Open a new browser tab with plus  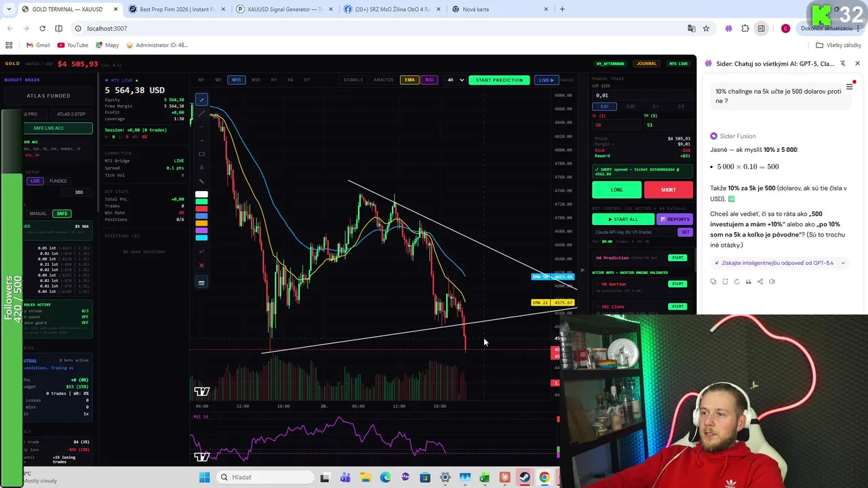tap(562, 9)
